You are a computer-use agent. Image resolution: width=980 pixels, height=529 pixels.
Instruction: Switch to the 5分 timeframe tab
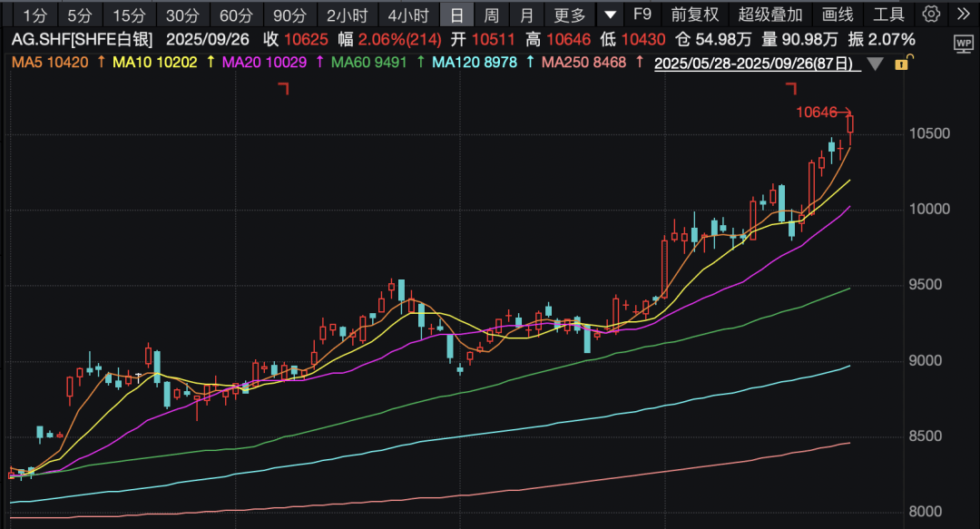[x=80, y=15]
